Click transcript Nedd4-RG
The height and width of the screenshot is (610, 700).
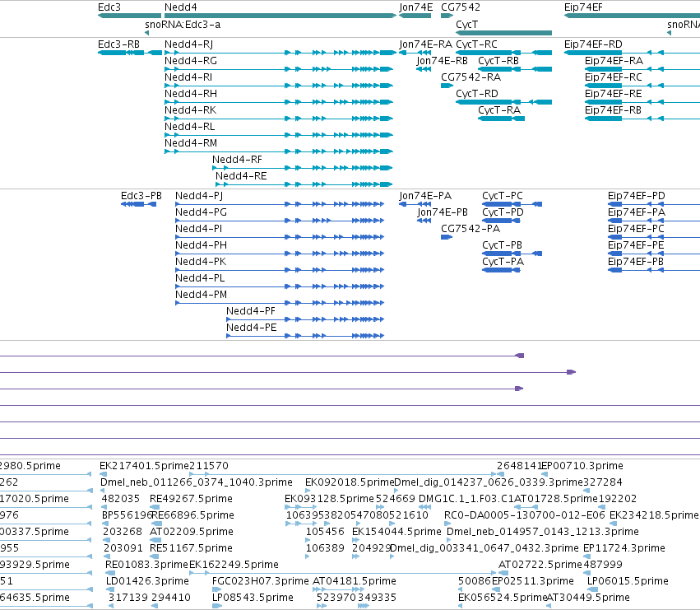point(279,69)
